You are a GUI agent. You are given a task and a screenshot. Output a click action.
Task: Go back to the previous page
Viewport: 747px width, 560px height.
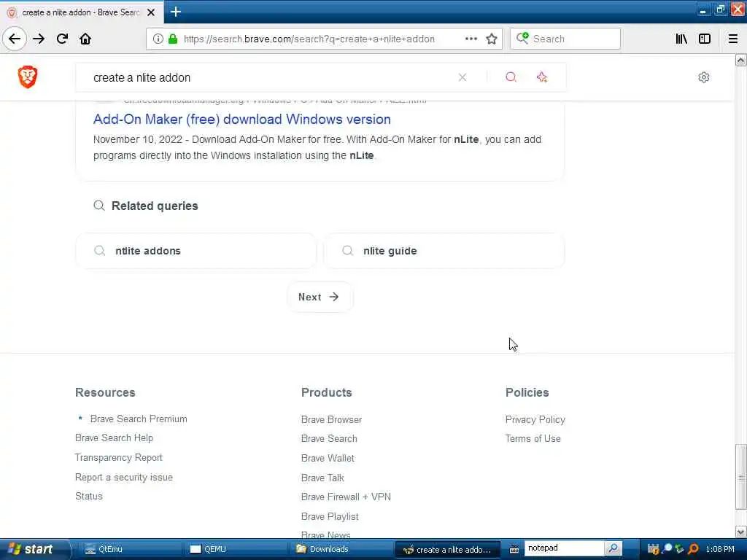pyautogui.click(x=15, y=39)
